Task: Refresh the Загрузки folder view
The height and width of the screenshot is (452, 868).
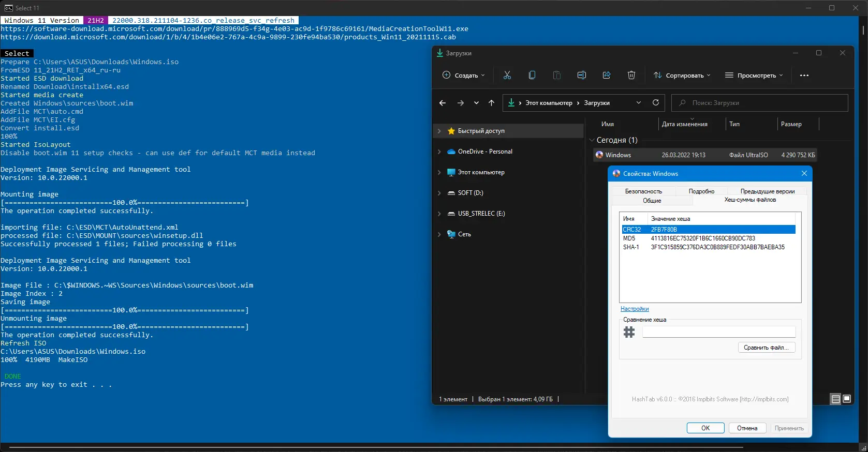Action: click(656, 102)
